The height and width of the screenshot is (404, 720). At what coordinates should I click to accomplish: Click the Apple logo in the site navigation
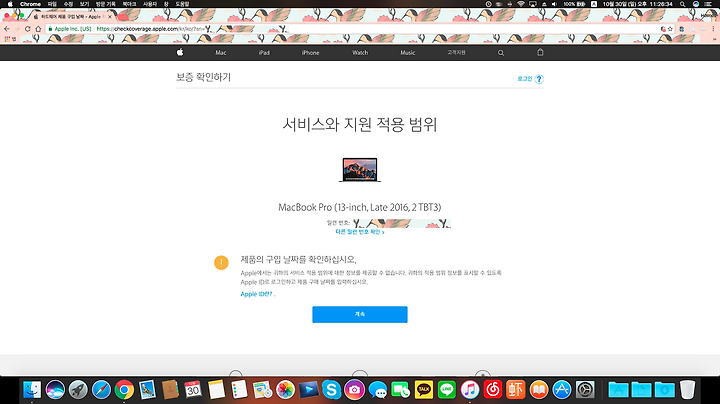[180, 52]
